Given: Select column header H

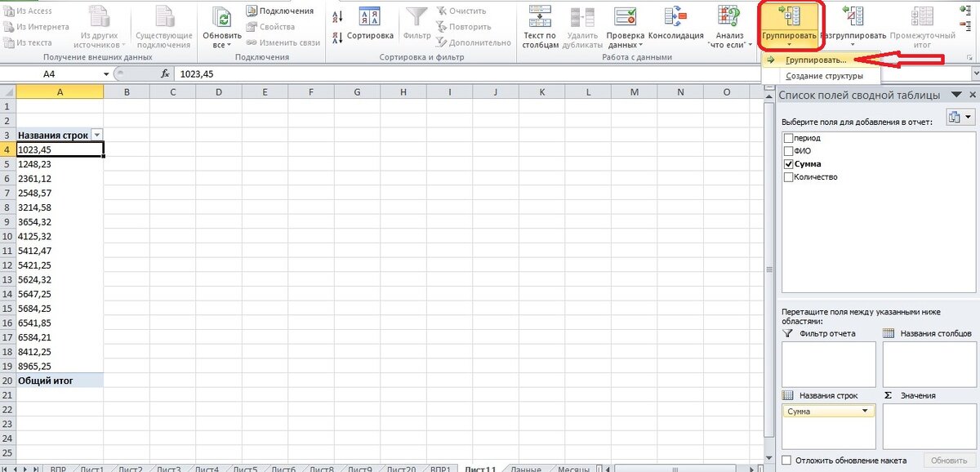Looking at the screenshot, I should click(403, 92).
